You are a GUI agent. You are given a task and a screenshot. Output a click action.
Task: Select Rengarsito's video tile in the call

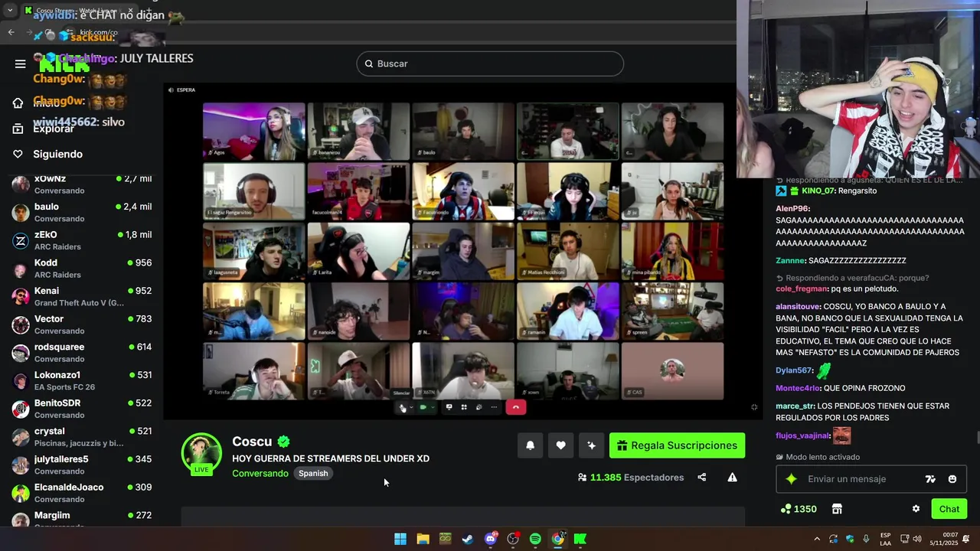(x=253, y=191)
